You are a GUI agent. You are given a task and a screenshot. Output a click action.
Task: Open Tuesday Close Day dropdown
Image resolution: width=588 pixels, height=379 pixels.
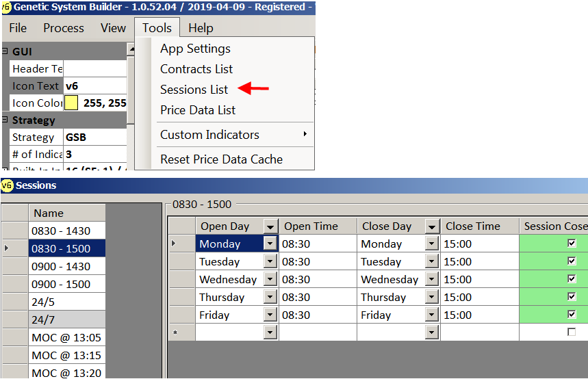click(432, 262)
